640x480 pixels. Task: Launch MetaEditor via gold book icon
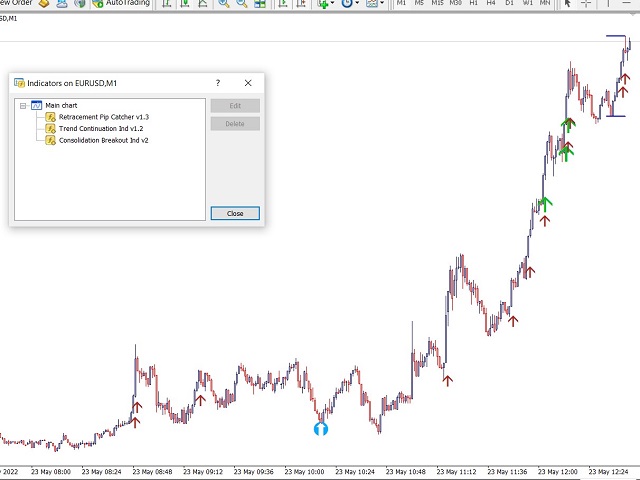(x=44, y=4)
